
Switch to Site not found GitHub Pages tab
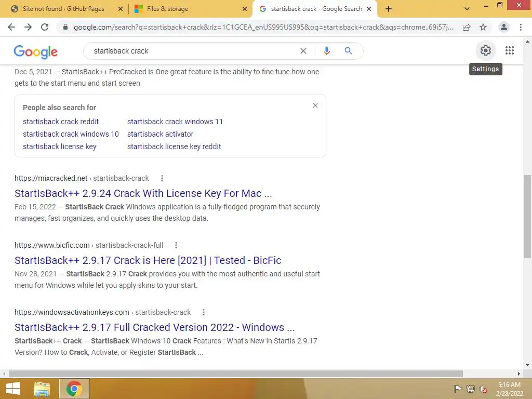[63, 9]
